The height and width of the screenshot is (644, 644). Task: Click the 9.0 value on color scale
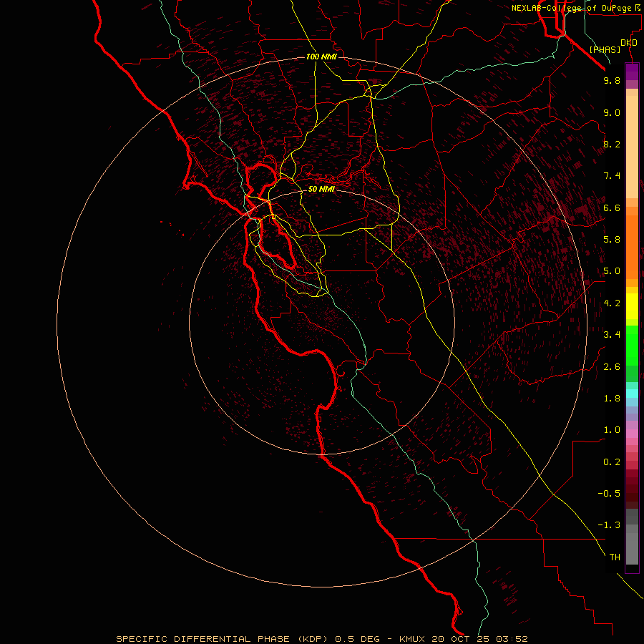tap(612, 112)
